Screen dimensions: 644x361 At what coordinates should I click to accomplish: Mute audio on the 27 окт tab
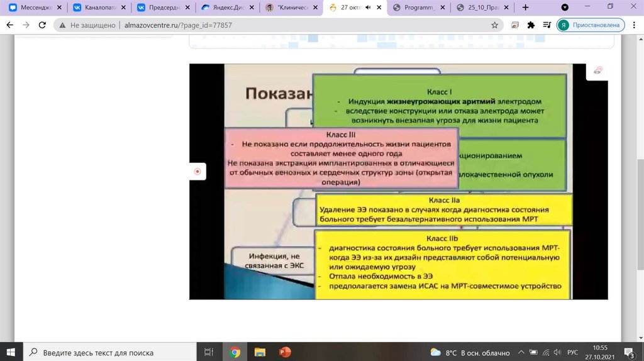click(x=368, y=8)
